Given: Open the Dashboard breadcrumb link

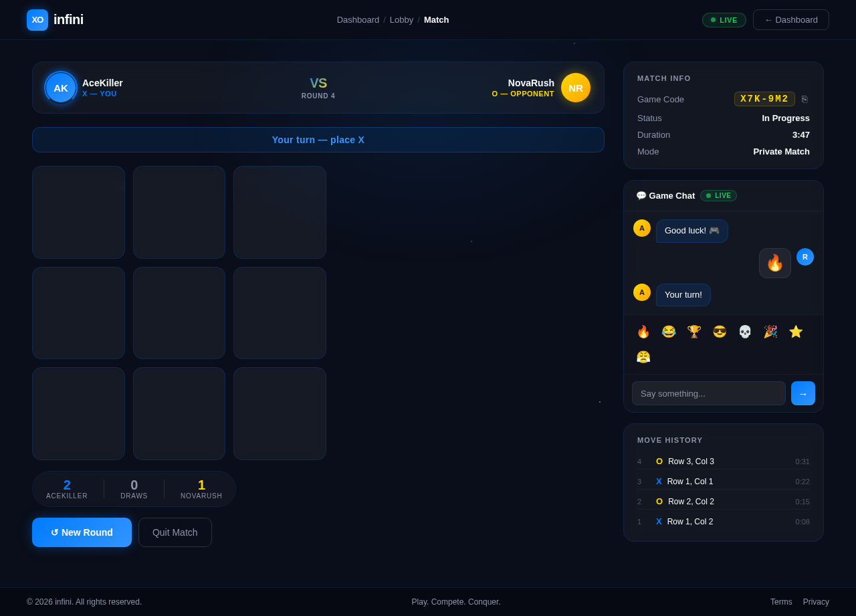Looking at the screenshot, I should (358, 19).
